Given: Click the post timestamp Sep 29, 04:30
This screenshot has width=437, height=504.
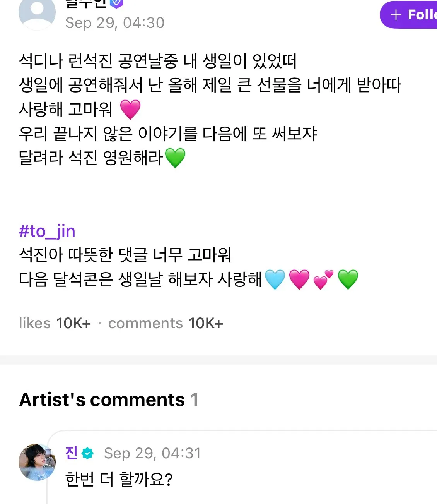Looking at the screenshot, I should coord(115,23).
